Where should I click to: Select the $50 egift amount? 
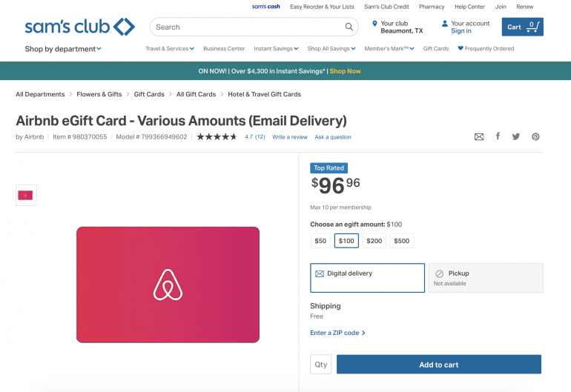tap(320, 241)
